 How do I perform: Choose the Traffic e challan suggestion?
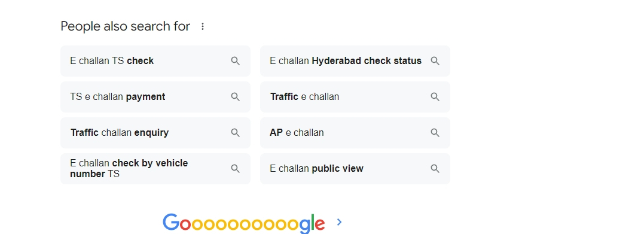[355, 96]
